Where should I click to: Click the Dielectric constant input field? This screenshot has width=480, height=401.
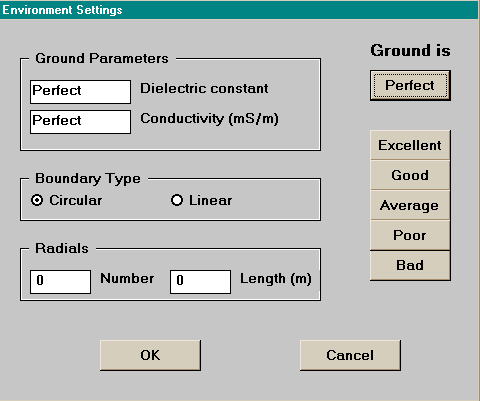click(80, 92)
